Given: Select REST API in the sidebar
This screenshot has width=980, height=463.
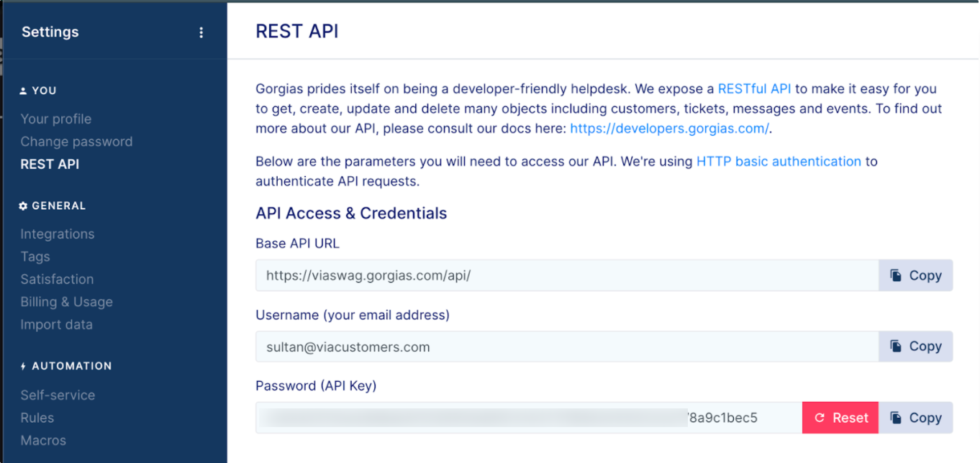Looking at the screenshot, I should [x=50, y=164].
